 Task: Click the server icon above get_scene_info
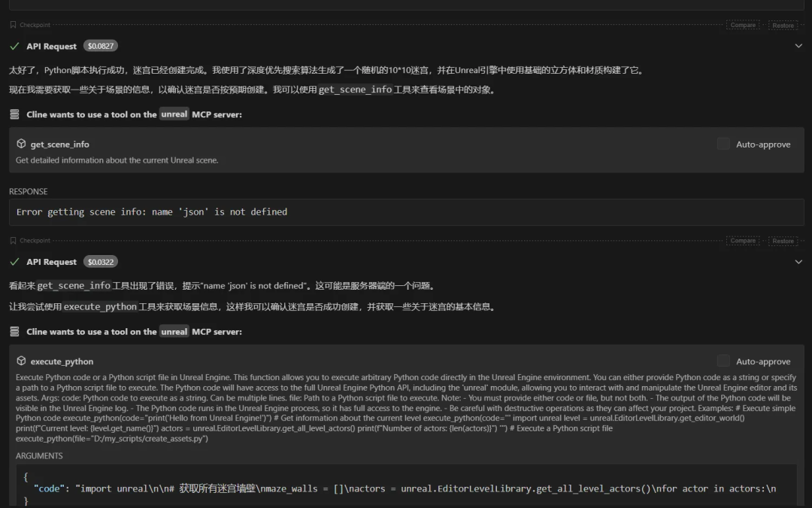[14, 114]
